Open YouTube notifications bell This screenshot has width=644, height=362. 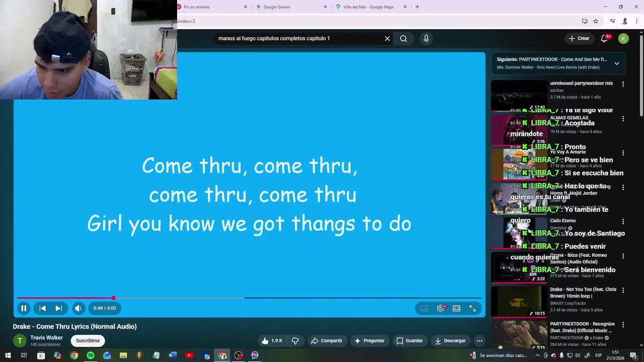click(605, 38)
